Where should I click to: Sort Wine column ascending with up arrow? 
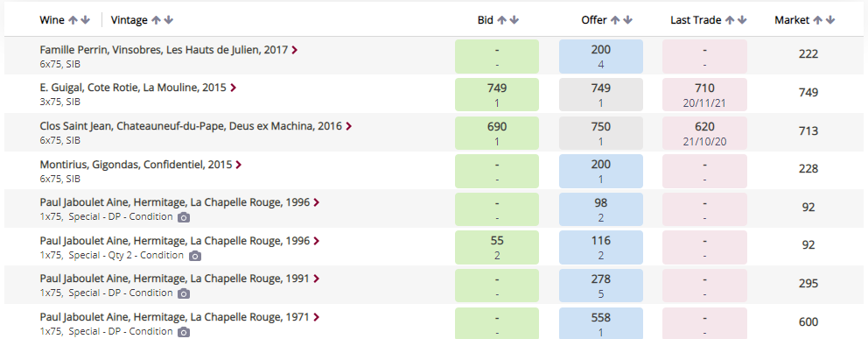click(x=73, y=20)
